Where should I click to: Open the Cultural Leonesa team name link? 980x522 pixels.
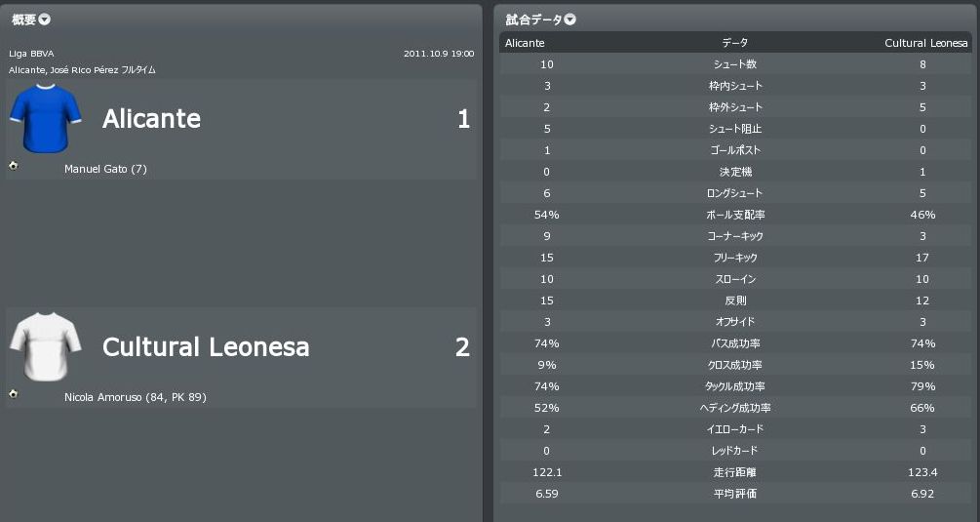pyautogui.click(x=206, y=347)
